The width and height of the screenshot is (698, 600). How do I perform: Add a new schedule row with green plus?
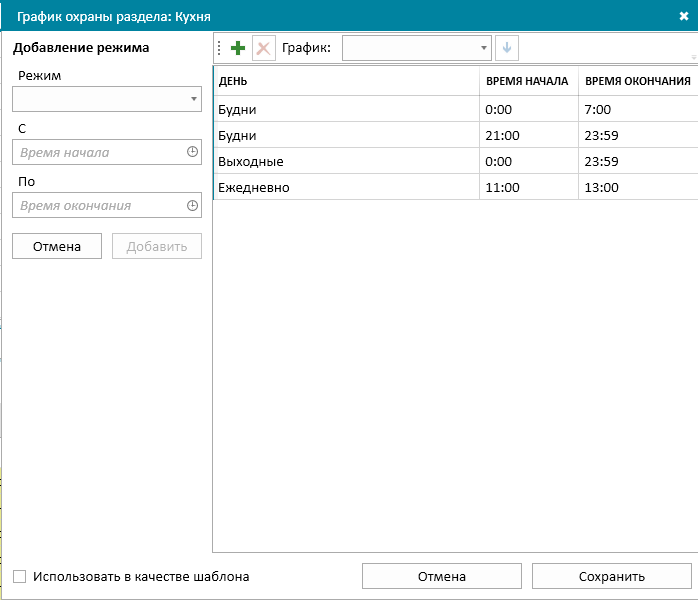tap(238, 48)
